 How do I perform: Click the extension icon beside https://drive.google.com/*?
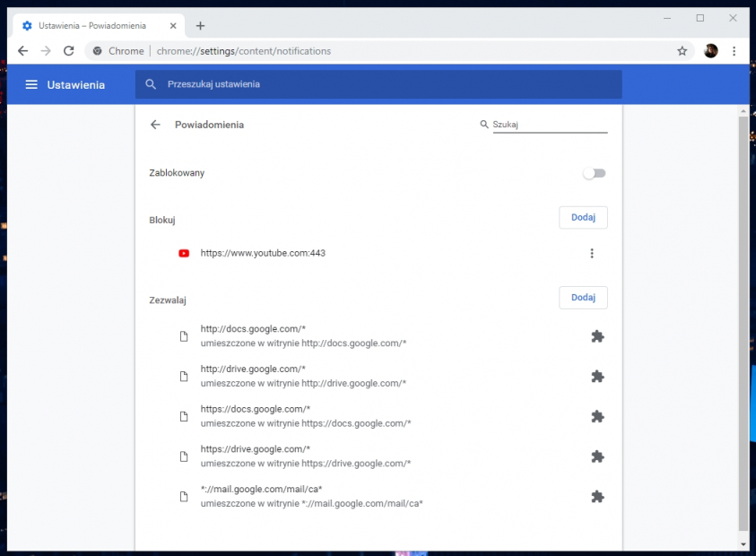(597, 456)
